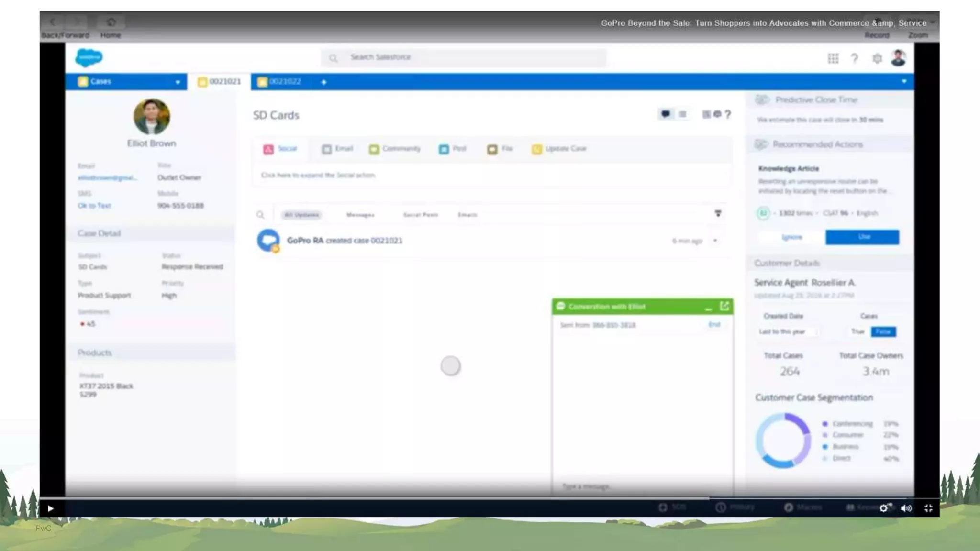Image resolution: width=980 pixels, height=551 pixels.
Task: Click the Search Salesforce input field
Action: point(463,57)
